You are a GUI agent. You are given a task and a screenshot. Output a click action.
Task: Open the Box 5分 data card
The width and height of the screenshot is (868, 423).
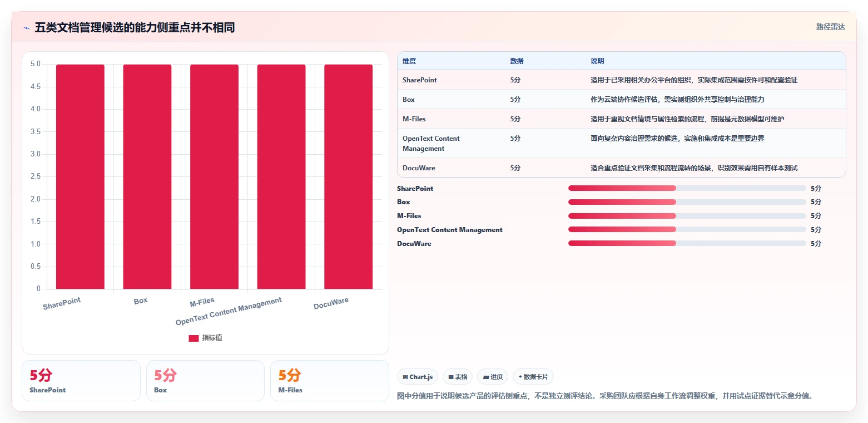pyautogui.click(x=205, y=381)
